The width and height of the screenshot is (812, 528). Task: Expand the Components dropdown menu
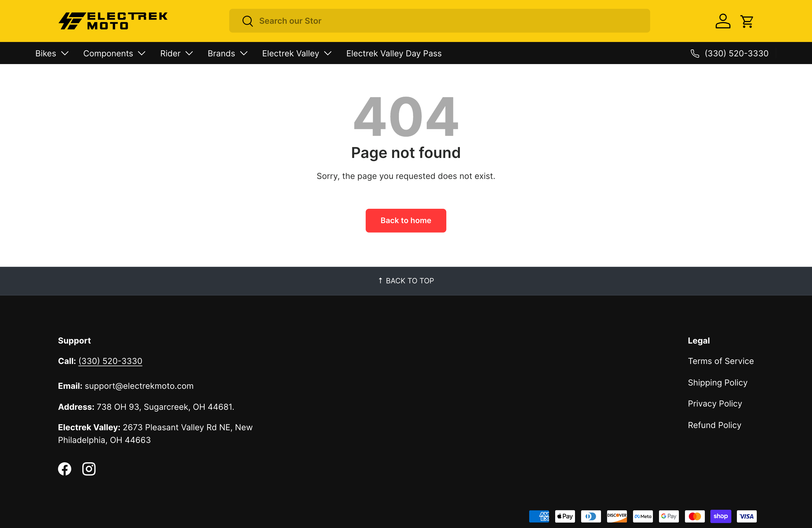[114, 54]
